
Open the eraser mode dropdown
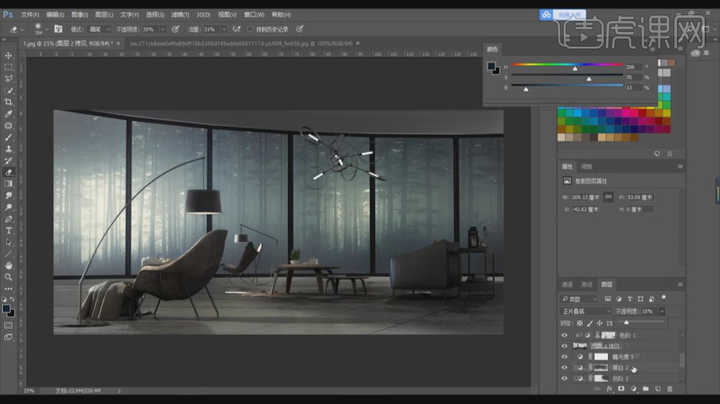click(x=100, y=29)
